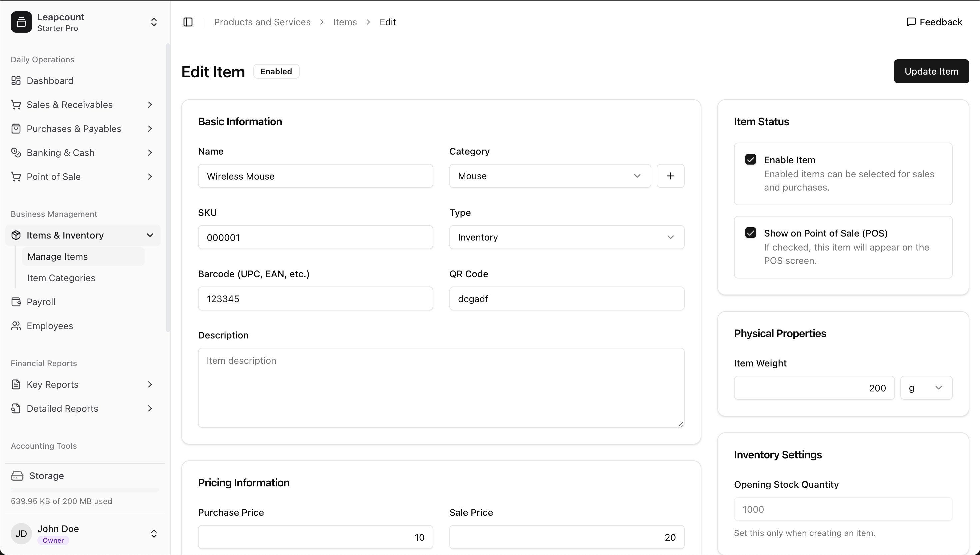The image size is (980, 555).
Task: Open the John Doe account menu chevrons
Action: click(154, 534)
